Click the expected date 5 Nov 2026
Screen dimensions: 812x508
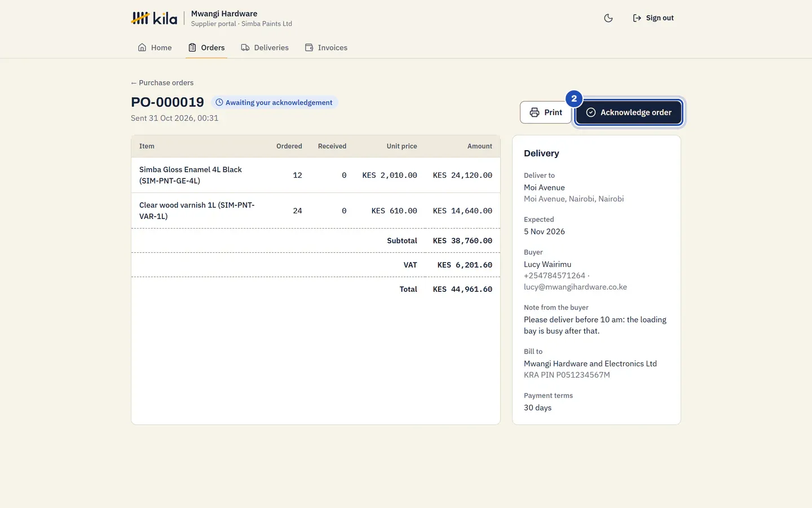[544, 231]
